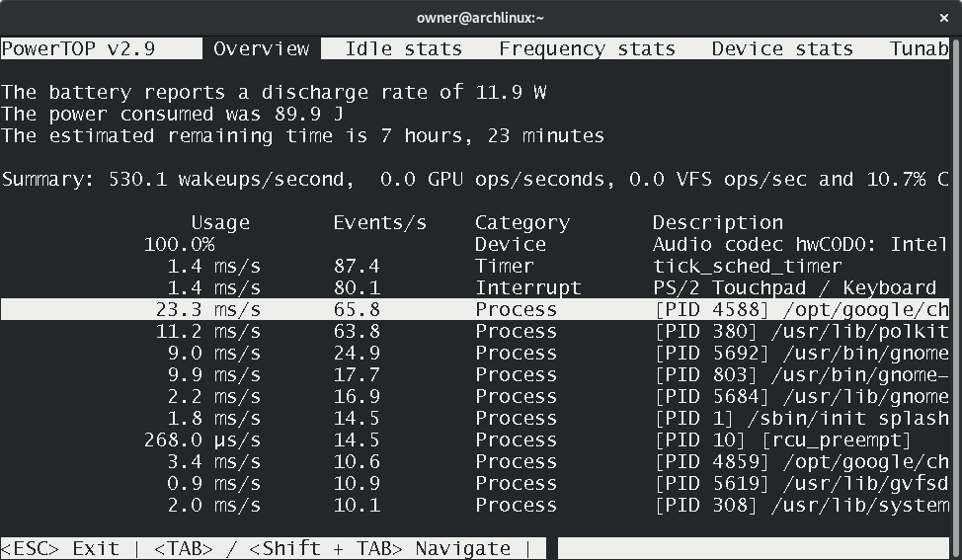Click the Category column header
This screenshot has width=962, height=560.
(522, 222)
